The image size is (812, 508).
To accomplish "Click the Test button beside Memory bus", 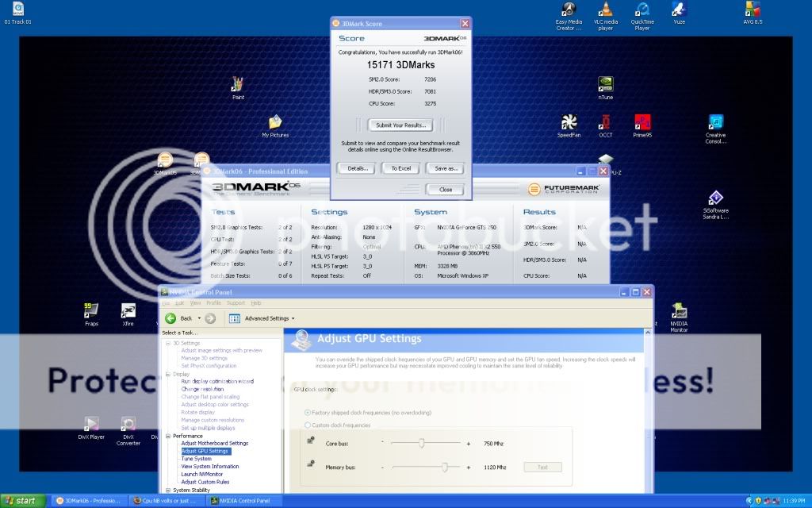I will tap(542, 467).
